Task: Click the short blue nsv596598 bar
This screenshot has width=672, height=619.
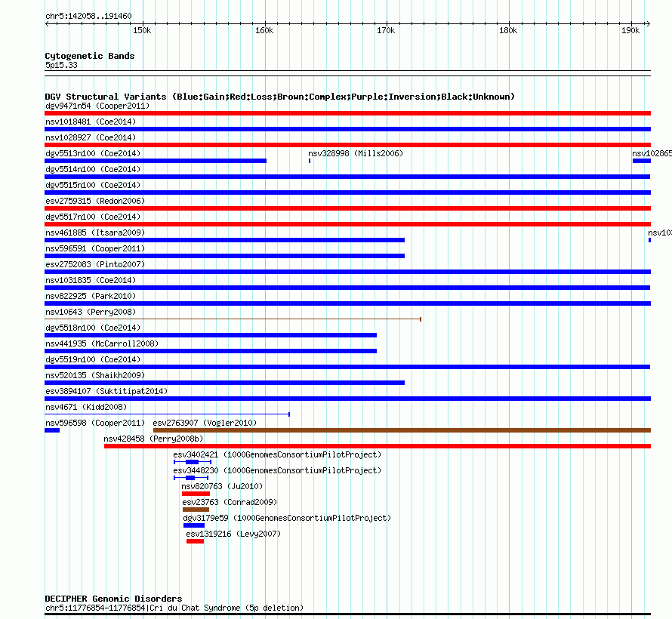Action: coord(52,430)
